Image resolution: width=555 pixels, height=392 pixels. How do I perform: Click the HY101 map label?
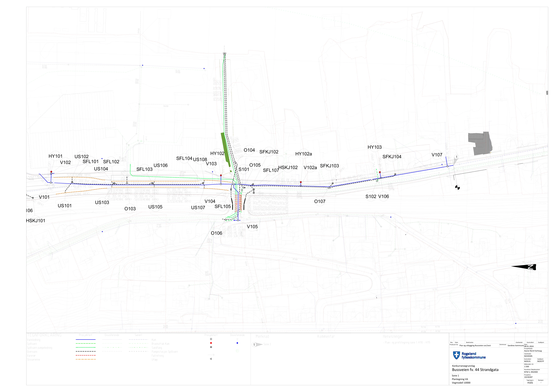[x=56, y=156]
